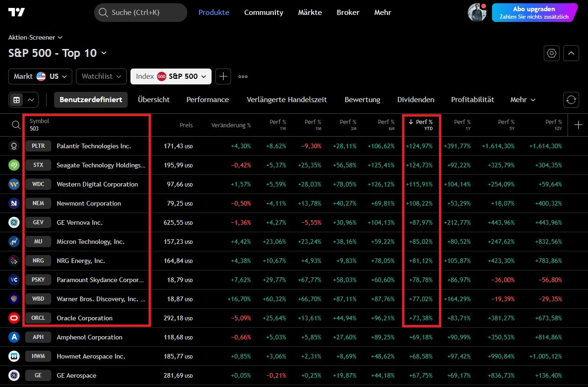
Task: Open the Markt US filter dropdown
Action: click(x=40, y=76)
